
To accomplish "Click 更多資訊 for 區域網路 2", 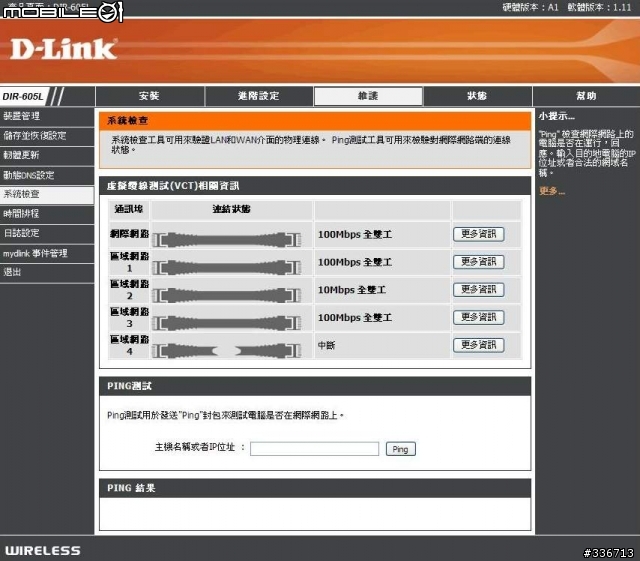I will [x=479, y=289].
